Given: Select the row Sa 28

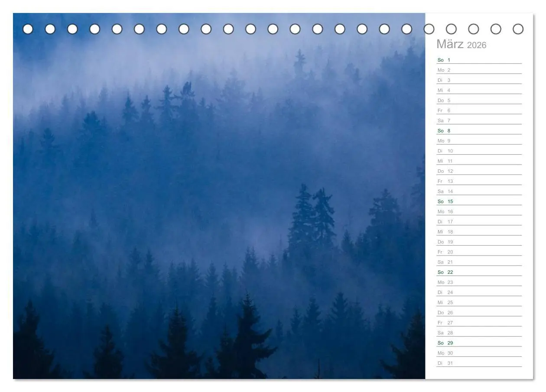Looking at the screenshot, I should [479, 333].
